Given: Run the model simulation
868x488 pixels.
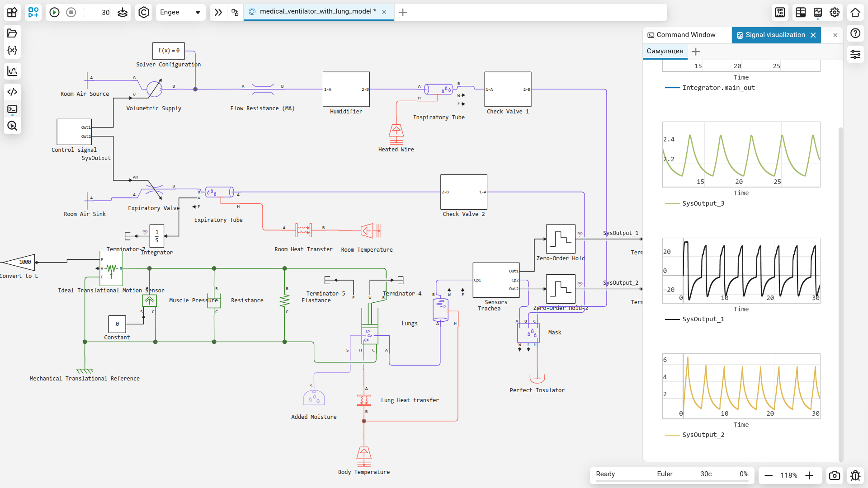Looking at the screenshot, I should click(54, 12).
